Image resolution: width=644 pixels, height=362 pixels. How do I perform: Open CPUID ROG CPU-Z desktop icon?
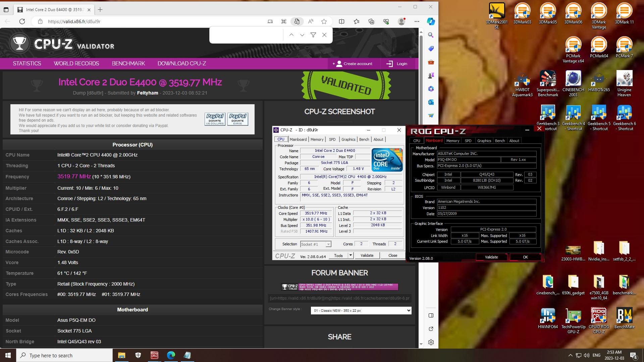(x=599, y=320)
